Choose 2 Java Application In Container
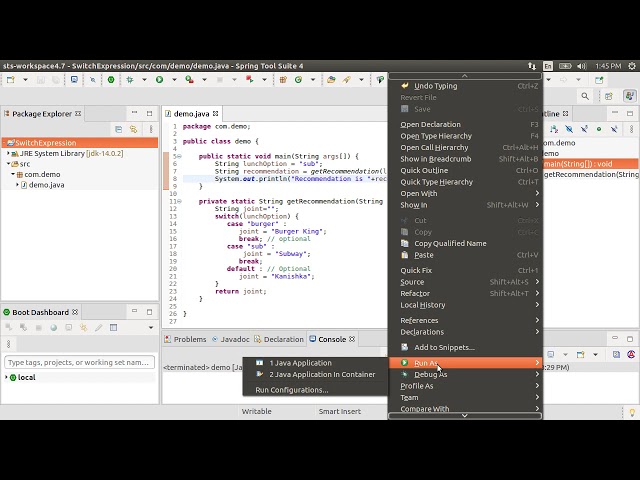The height and width of the screenshot is (480, 640). (315, 374)
